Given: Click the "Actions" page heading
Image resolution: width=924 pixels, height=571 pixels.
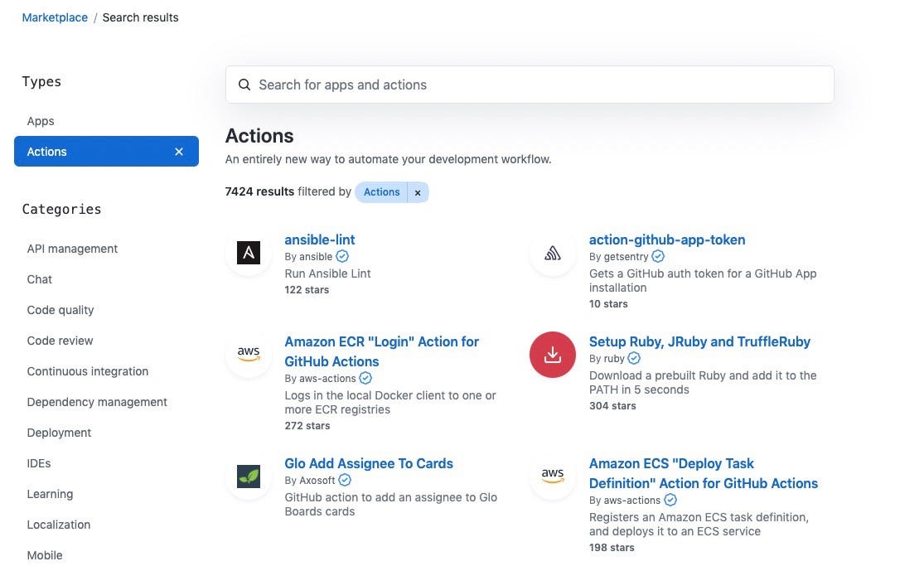Looking at the screenshot, I should click(x=259, y=136).
